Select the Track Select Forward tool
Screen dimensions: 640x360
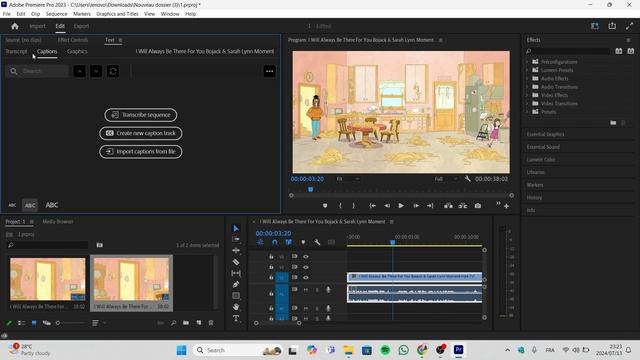[x=236, y=239]
